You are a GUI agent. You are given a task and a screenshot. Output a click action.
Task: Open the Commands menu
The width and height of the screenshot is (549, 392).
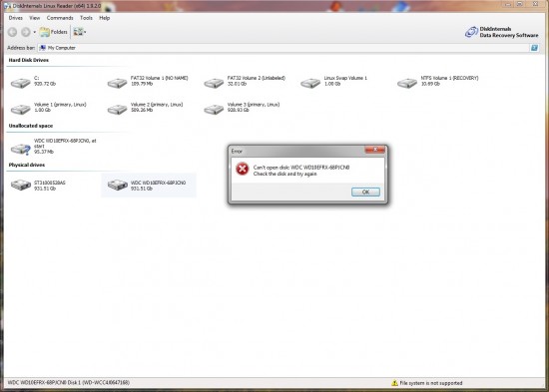pyautogui.click(x=60, y=18)
